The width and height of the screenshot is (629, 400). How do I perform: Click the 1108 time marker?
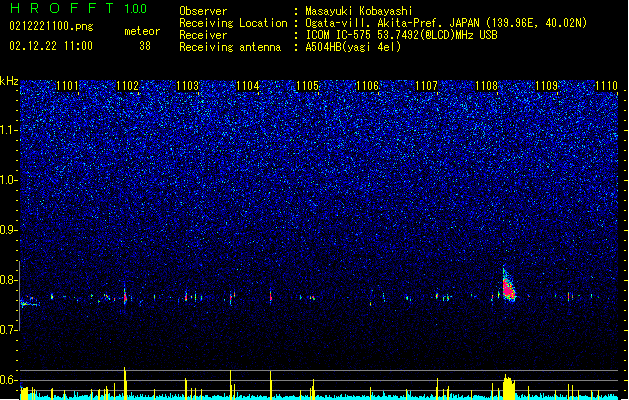point(486,86)
